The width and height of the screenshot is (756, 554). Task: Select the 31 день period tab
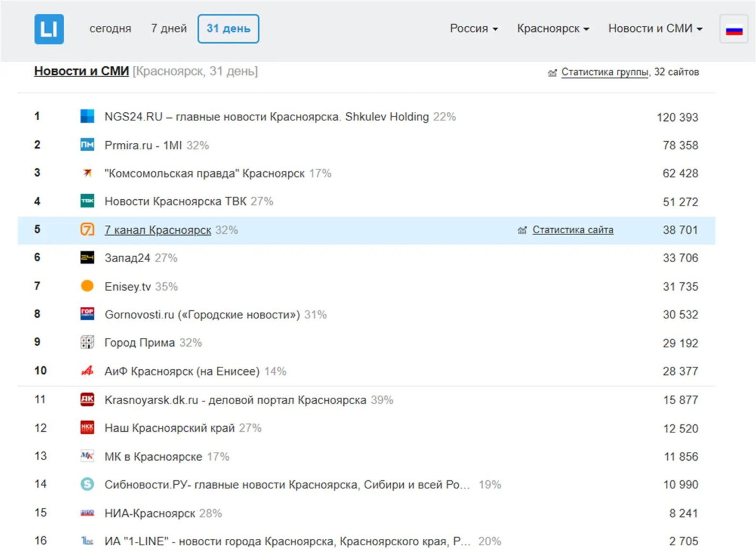228,29
